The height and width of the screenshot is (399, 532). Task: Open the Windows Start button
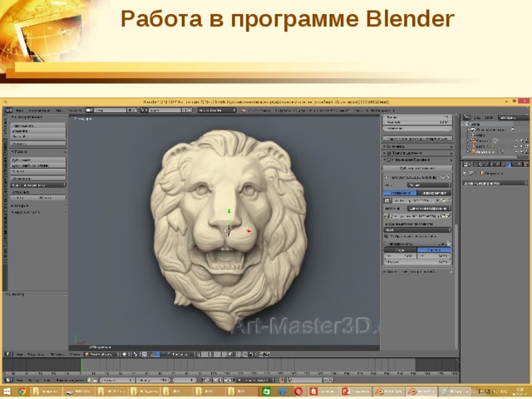click(x=7, y=392)
